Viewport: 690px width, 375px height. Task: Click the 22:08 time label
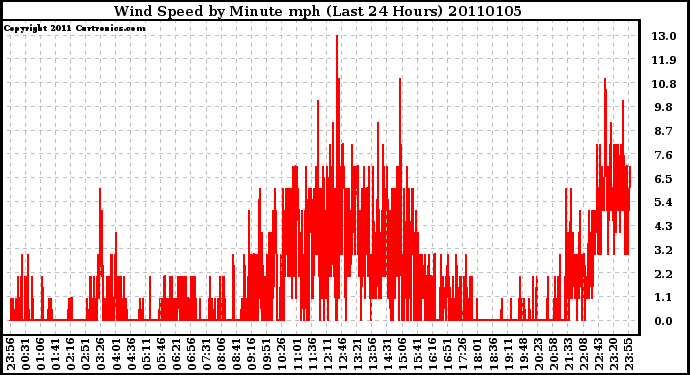585,355
